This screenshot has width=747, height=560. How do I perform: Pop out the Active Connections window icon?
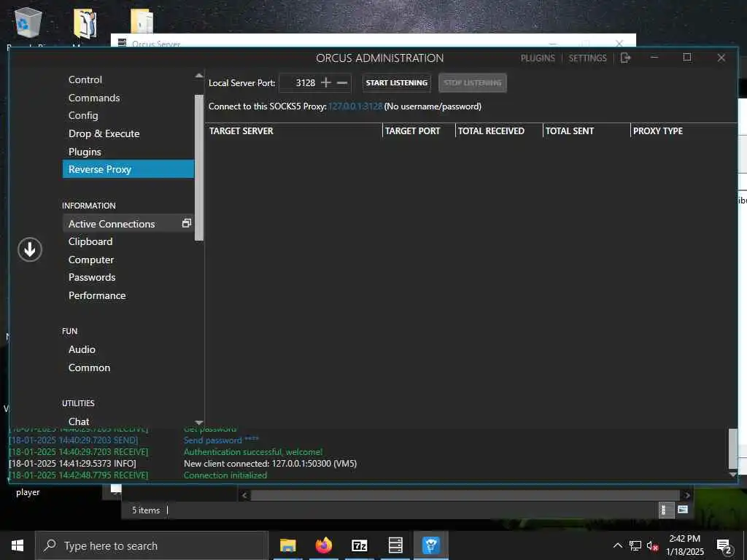(x=187, y=223)
